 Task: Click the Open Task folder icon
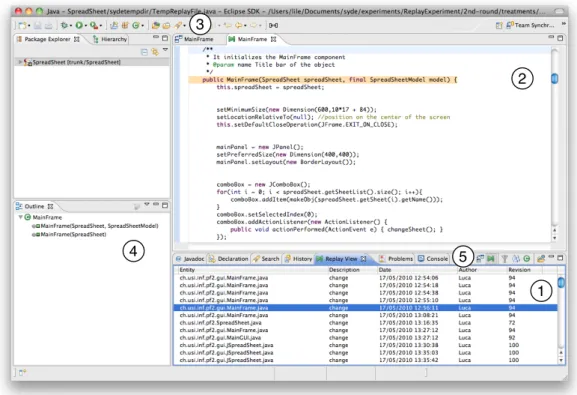point(166,25)
